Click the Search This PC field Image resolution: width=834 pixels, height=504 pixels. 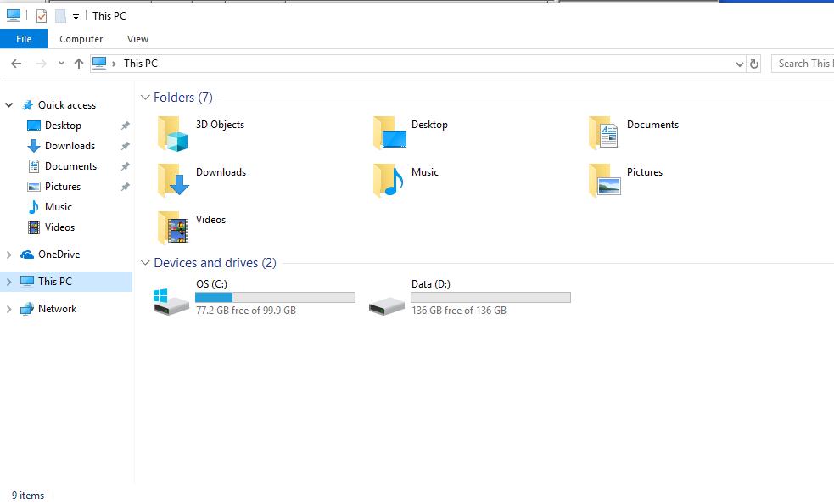click(803, 64)
